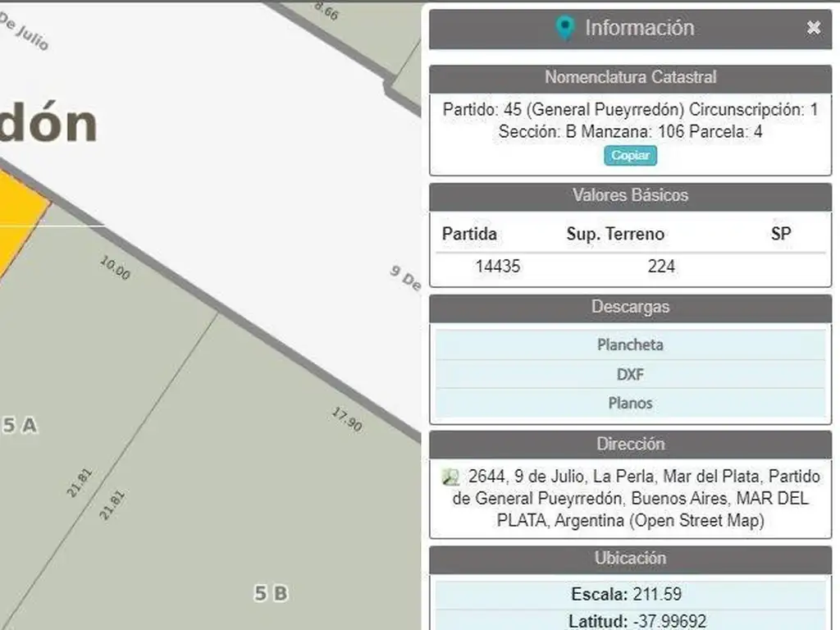
Task: Expand the Ubicación section header
Action: pos(629,558)
